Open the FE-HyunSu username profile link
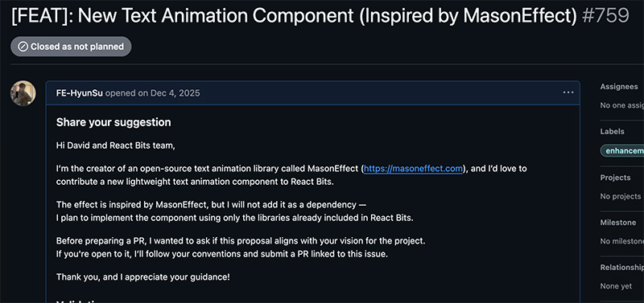 pyautogui.click(x=80, y=93)
